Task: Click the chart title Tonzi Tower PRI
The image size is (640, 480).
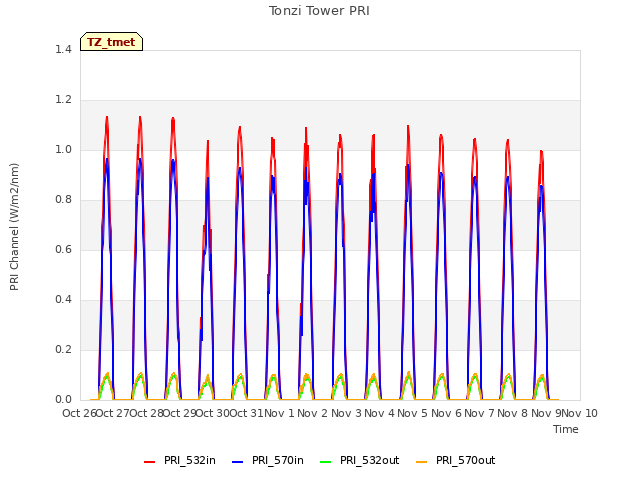Action: pyautogui.click(x=319, y=11)
